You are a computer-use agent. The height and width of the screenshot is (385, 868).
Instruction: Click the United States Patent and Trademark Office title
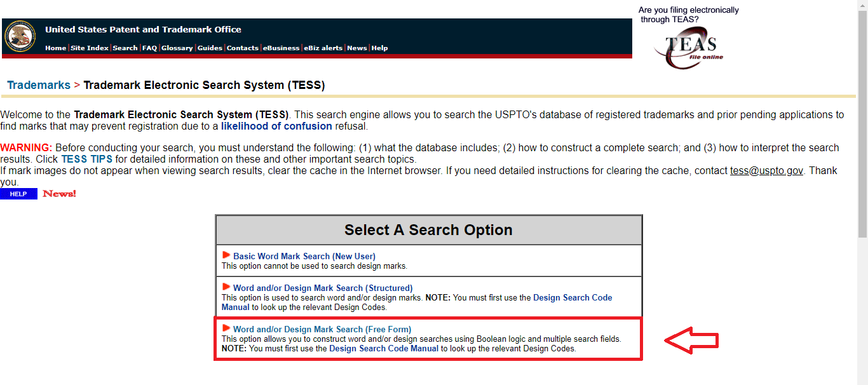pyautogui.click(x=143, y=30)
